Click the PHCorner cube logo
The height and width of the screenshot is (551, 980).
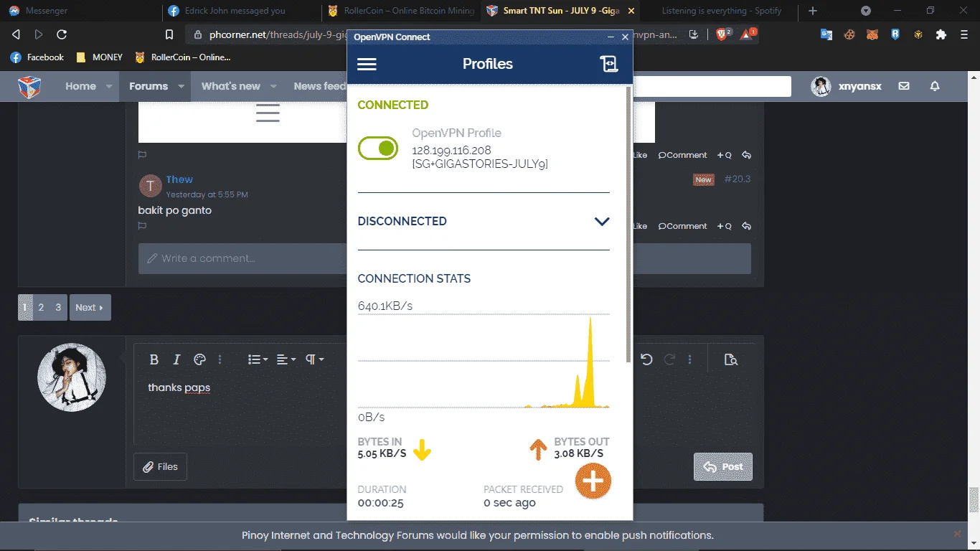[x=29, y=86]
